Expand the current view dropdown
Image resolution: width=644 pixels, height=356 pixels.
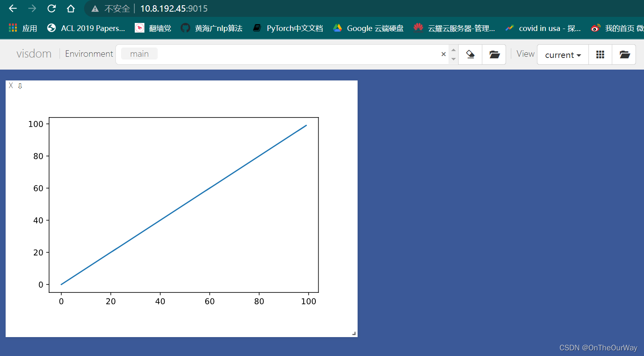tap(563, 55)
